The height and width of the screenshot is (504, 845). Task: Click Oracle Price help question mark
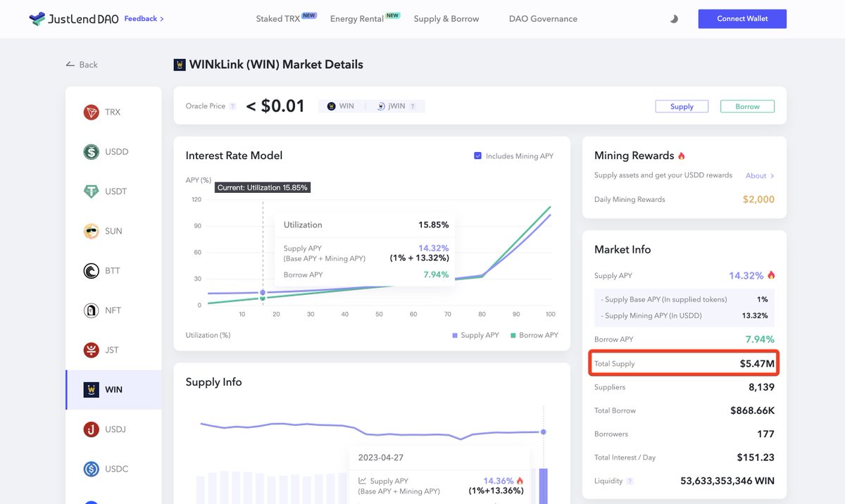(232, 106)
